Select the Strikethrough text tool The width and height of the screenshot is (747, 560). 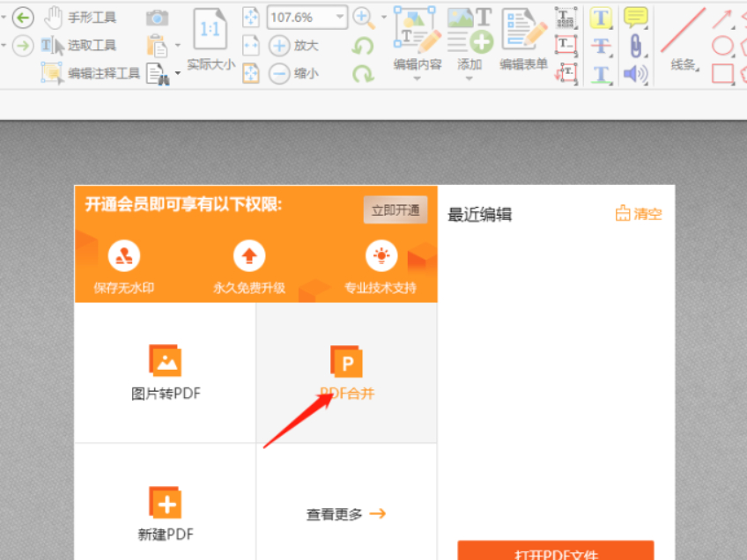pyautogui.click(x=602, y=46)
